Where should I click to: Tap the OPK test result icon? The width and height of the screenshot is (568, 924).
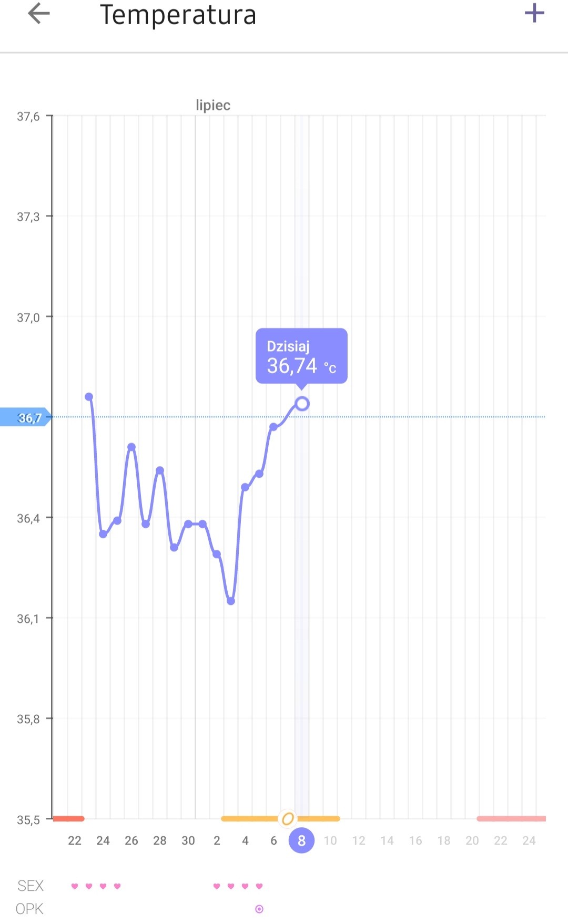(x=259, y=909)
